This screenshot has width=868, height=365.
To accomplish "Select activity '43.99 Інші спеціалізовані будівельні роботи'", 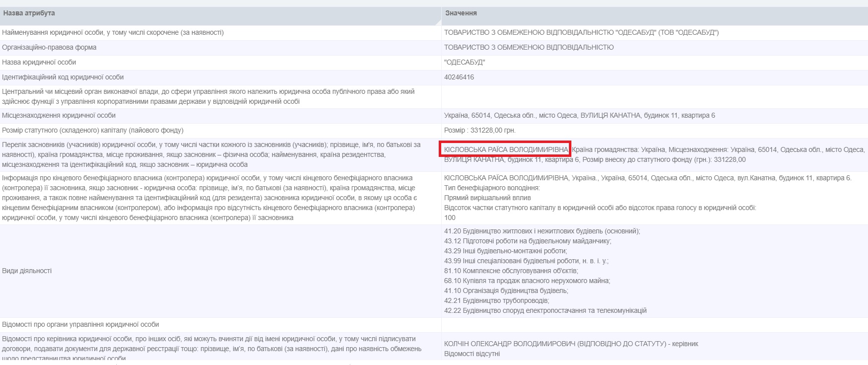I will click(526, 261).
